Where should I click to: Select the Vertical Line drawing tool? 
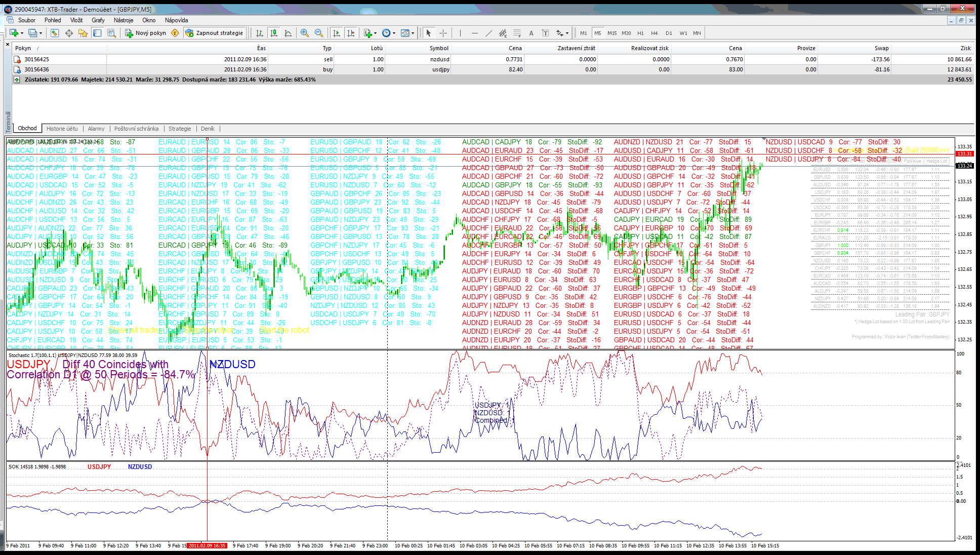click(460, 33)
